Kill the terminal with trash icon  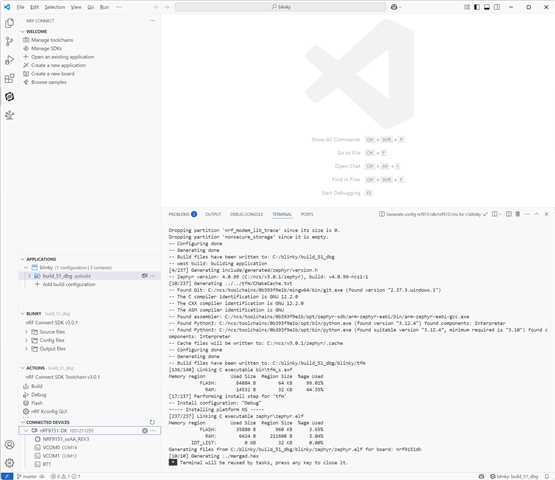[x=517, y=214]
